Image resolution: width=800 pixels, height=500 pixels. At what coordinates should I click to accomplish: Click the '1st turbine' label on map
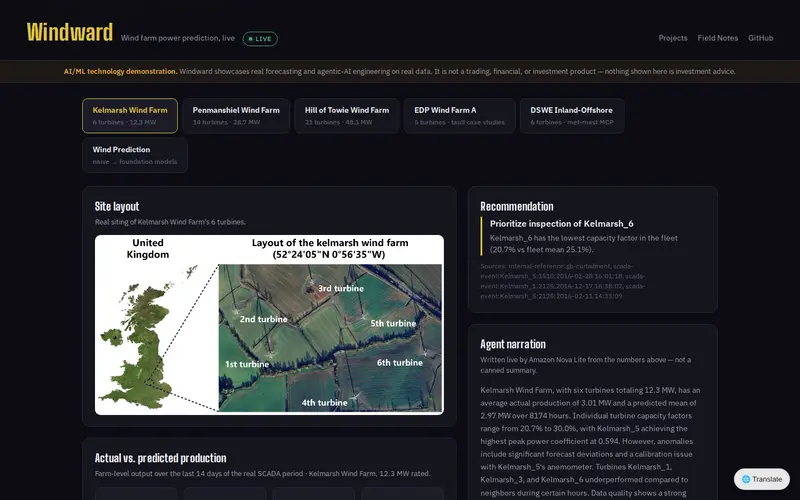247,364
